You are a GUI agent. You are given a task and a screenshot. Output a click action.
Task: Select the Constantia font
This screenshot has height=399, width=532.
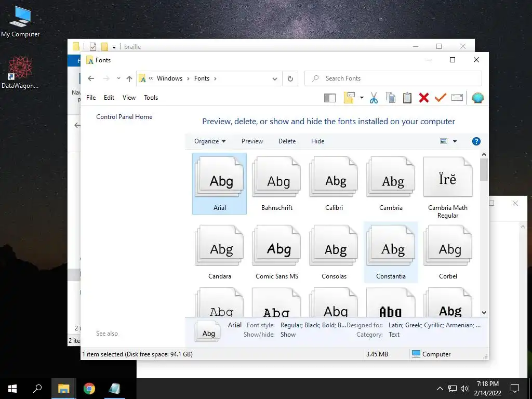click(x=391, y=252)
